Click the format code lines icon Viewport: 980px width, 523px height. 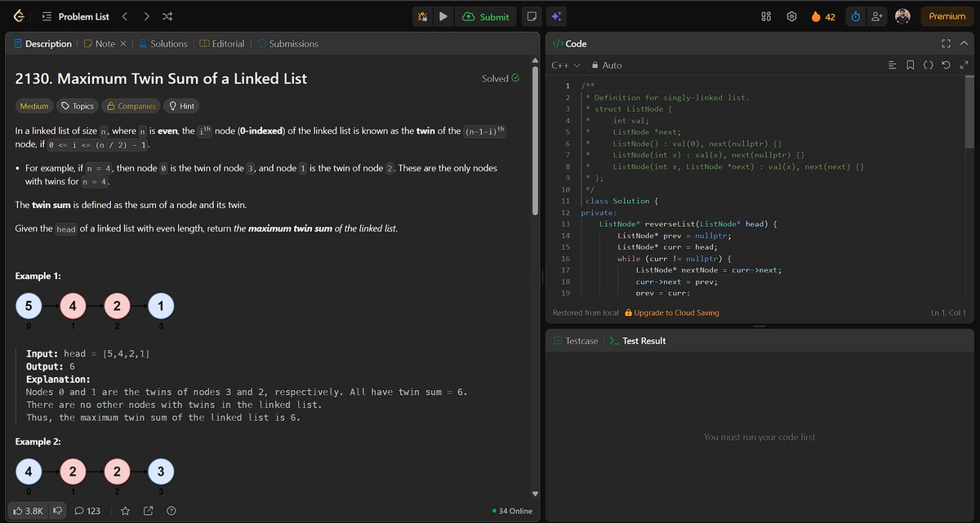coord(892,65)
